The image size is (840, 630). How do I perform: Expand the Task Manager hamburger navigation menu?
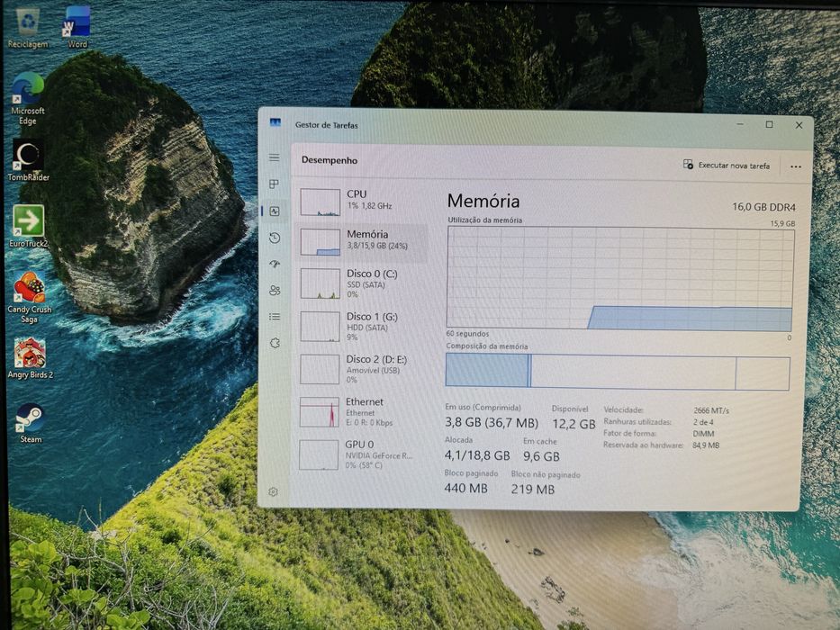click(x=275, y=157)
